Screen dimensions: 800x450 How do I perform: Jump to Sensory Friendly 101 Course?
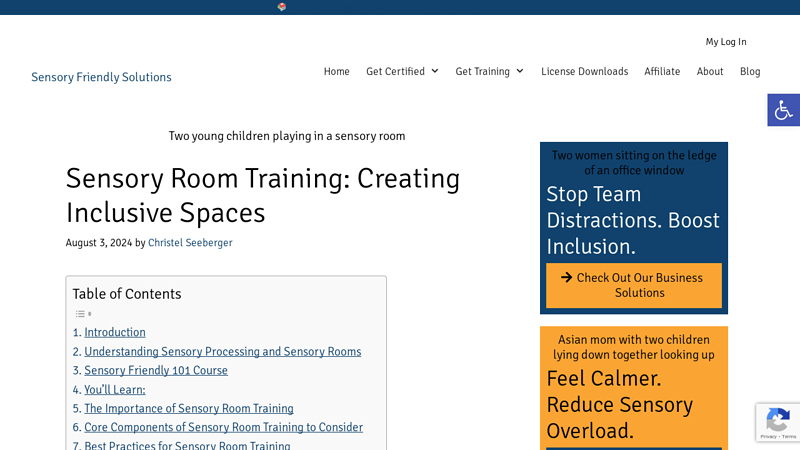[156, 370]
